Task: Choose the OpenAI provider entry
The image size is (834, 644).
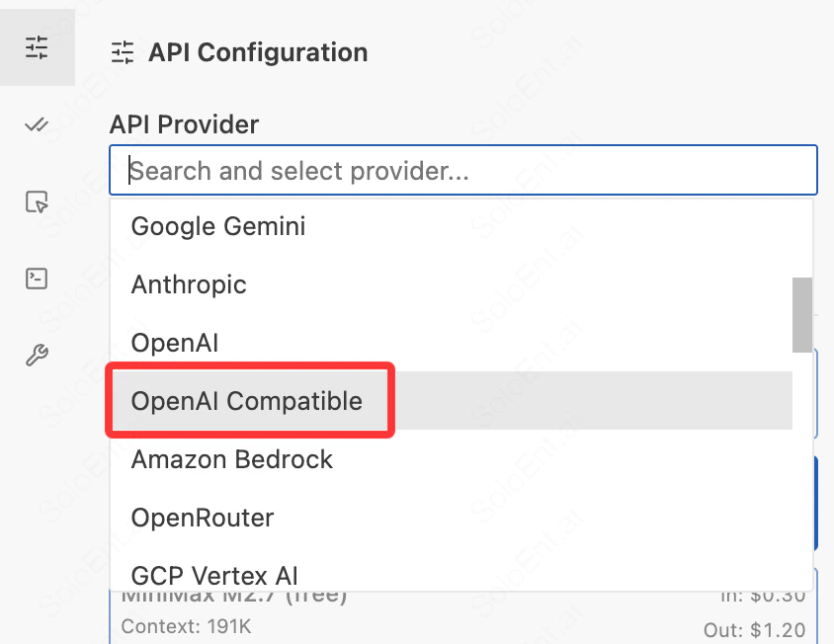Action: coord(175,343)
